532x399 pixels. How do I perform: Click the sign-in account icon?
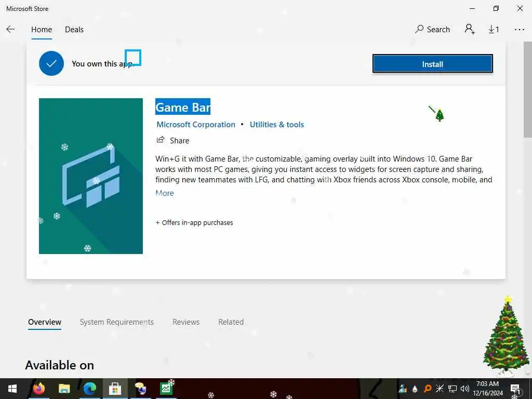470,29
